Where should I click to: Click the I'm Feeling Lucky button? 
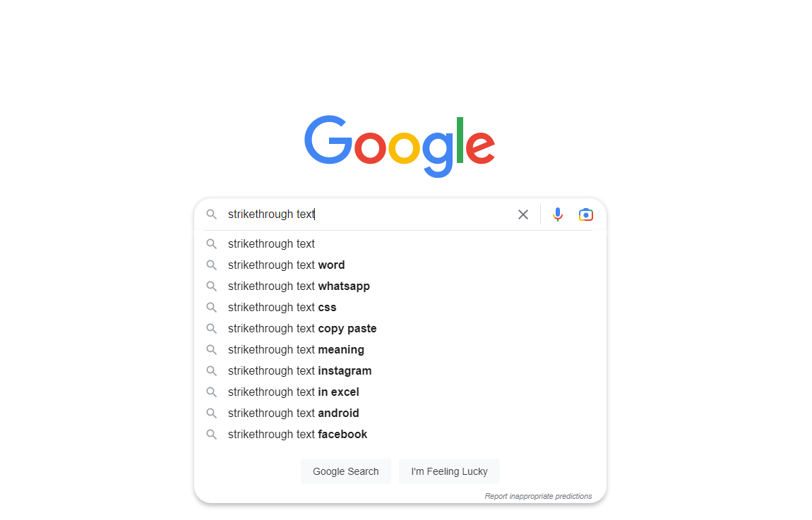pos(450,471)
